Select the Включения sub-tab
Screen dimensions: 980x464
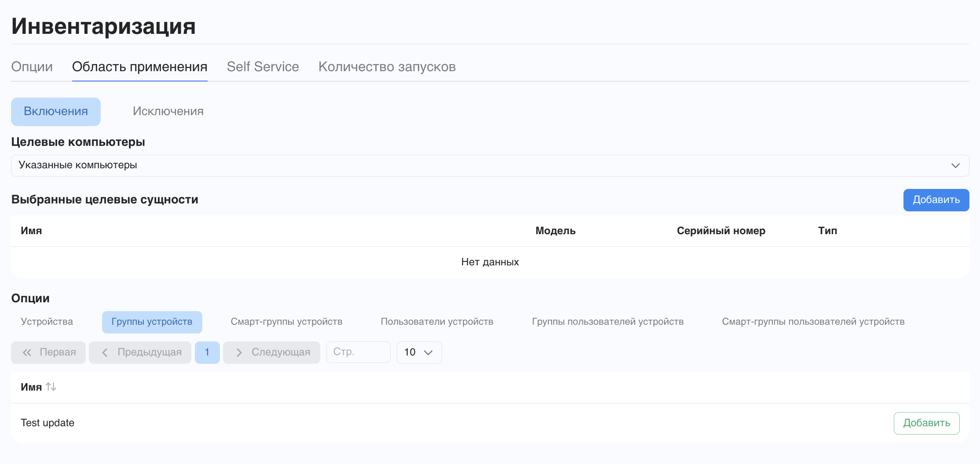click(x=56, y=112)
